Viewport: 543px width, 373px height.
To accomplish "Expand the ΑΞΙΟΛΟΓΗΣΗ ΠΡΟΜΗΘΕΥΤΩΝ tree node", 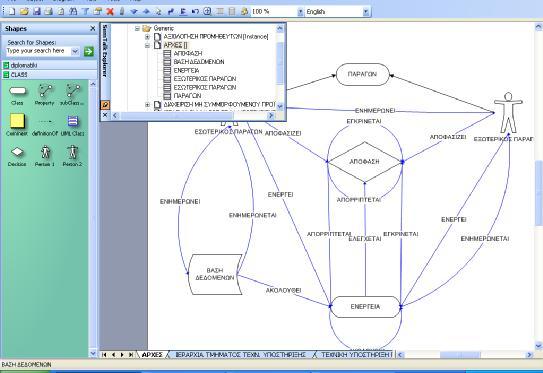I will 147,37.
